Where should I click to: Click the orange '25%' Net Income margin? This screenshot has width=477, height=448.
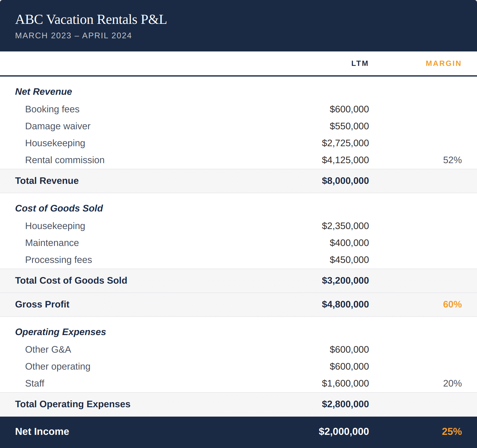pyautogui.click(x=452, y=431)
